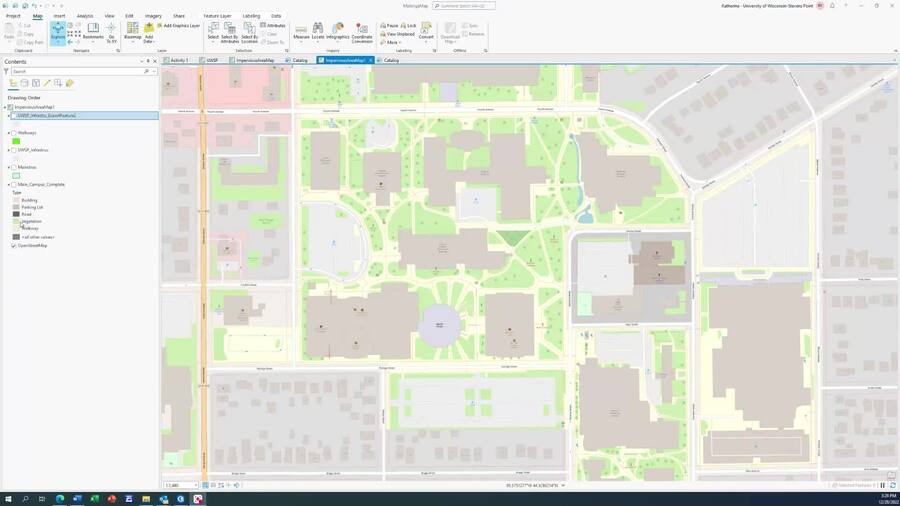Click Add Graphics Layer
Viewport: 900px width, 506px height.
(179, 26)
